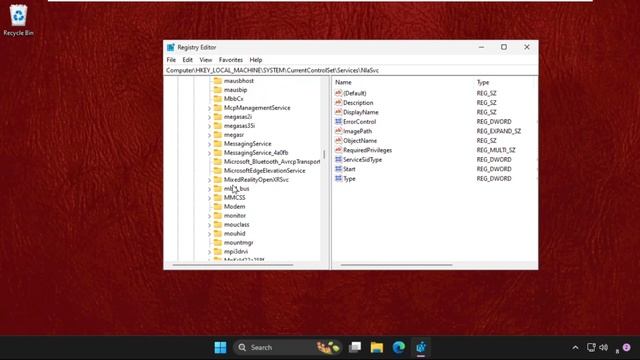Open the Recycle Bin desktop icon

tap(18, 20)
